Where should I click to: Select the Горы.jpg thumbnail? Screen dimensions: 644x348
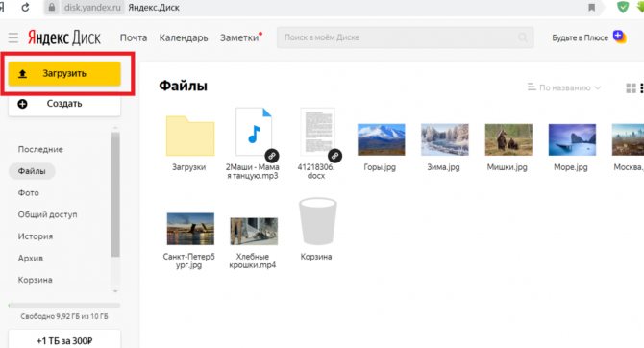(381, 139)
